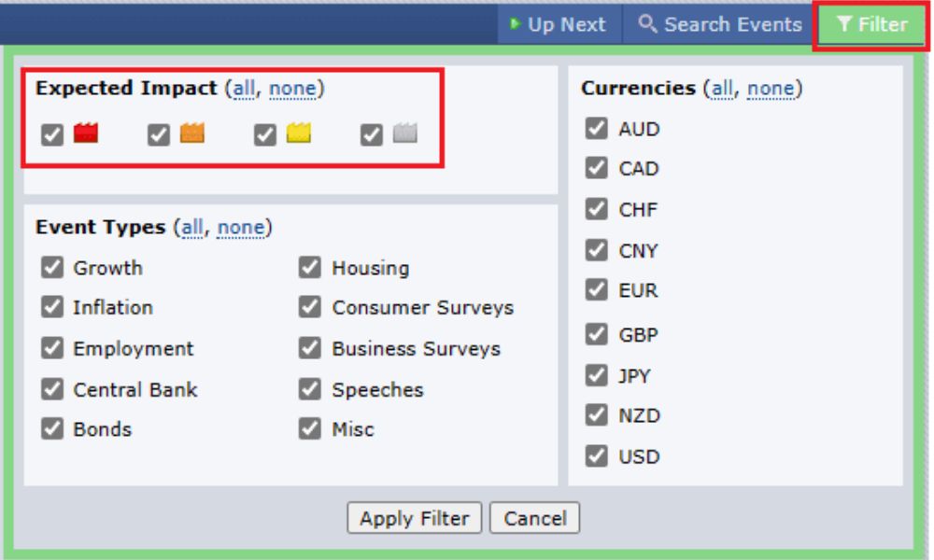The image size is (934, 560).
Task: Open the Filter tab
Action: click(870, 25)
